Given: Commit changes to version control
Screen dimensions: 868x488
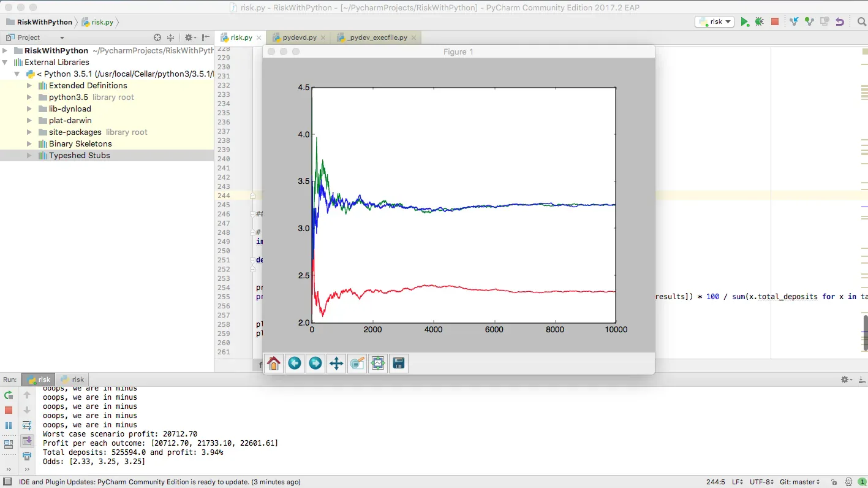Looking at the screenshot, I should [809, 21].
